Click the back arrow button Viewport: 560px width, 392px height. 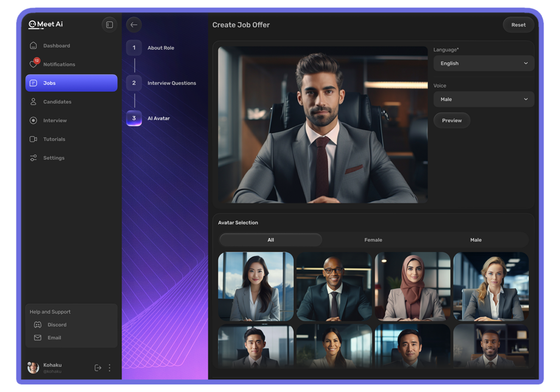pos(134,25)
